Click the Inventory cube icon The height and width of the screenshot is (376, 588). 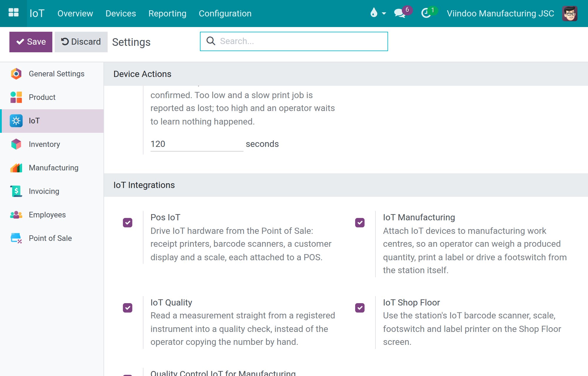[x=16, y=144]
